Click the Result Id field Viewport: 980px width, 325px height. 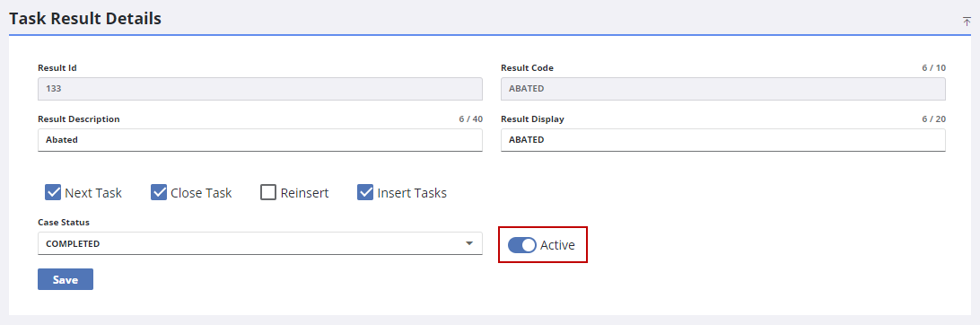point(260,89)
